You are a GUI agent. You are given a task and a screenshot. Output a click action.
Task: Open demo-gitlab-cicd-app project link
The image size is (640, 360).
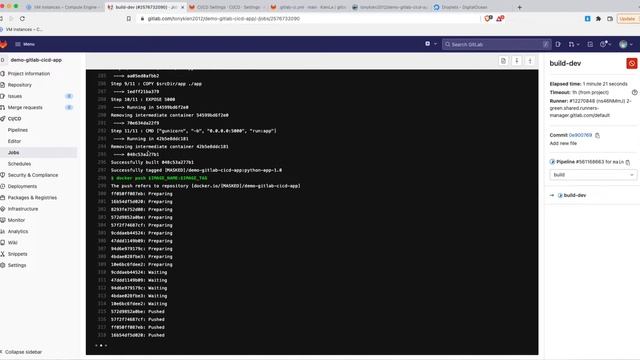coord(36,60)
